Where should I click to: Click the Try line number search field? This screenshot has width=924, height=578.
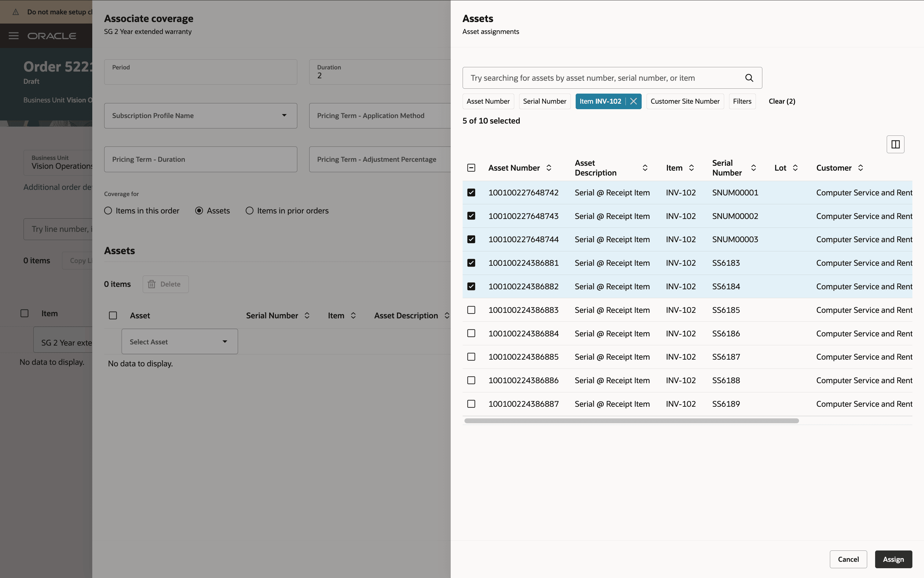click(58, 229)
